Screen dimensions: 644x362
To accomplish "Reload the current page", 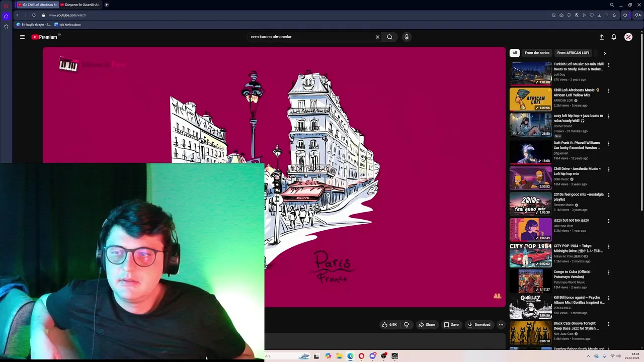I will coord(34,15).
